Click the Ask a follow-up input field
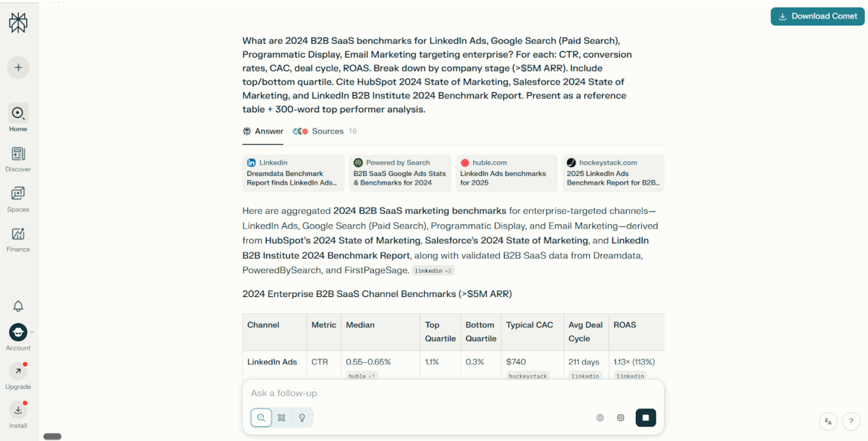The height and width of the screenshot is (441, 868). tap(434, 393)
